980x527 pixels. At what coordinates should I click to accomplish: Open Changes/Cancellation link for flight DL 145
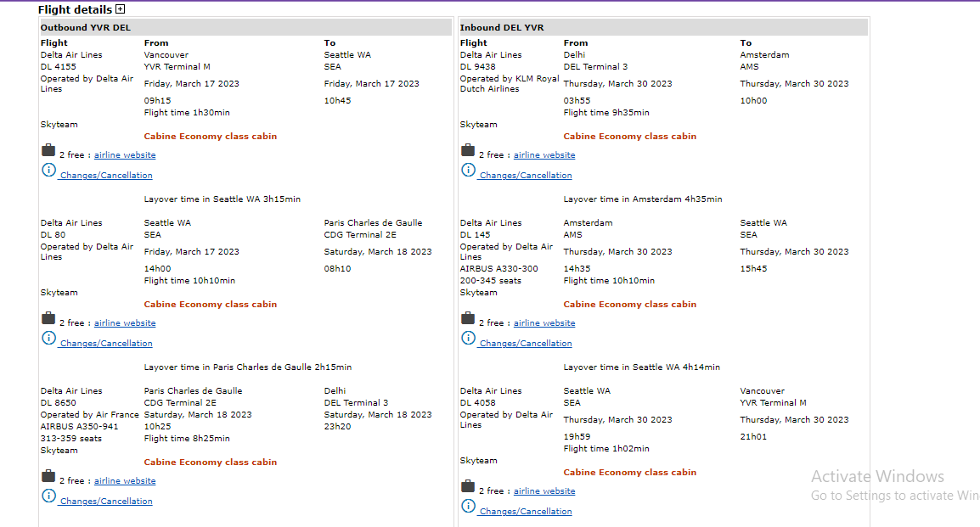[x=526, y=344]
